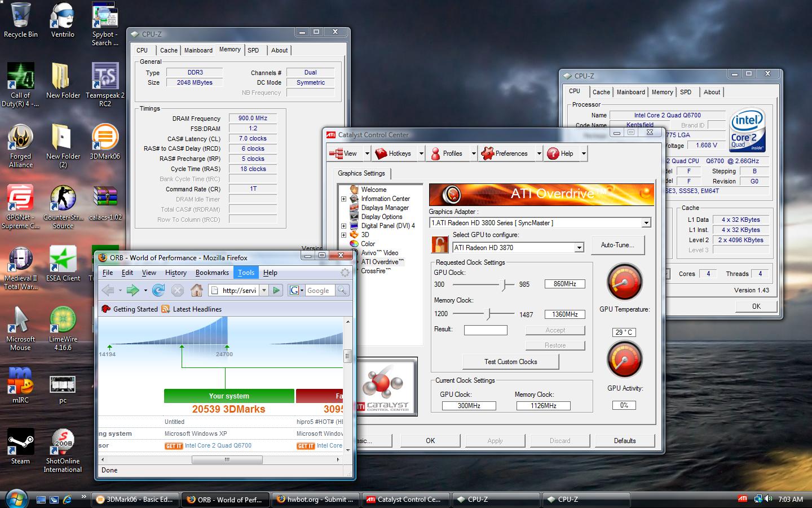Click the green Go arrow in Firefox
The width and height of the screenshot is (812, 508).
pos(276,290)
